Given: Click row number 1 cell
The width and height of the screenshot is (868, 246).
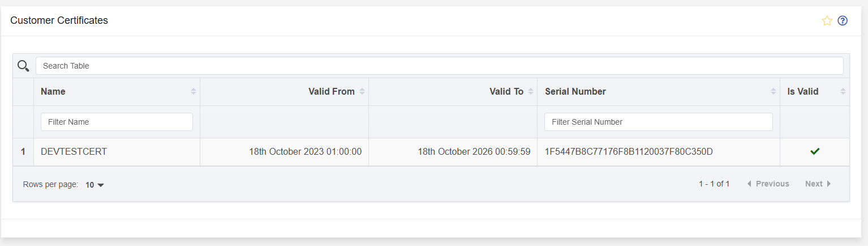Looking at the screenshot, I should pyautogui.click(x=23, y=152).
